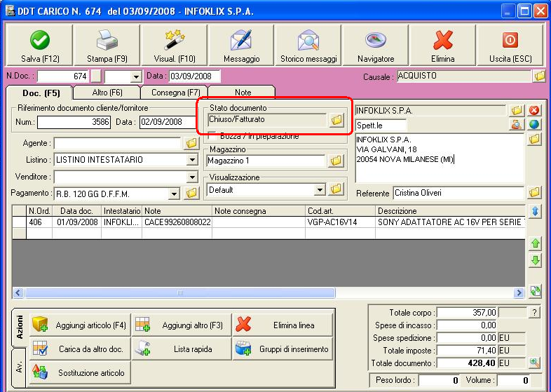This screenshot has width=551, height=392.
Task: Click the Salva (F12) green checkmark button
Action: point(40,45)
